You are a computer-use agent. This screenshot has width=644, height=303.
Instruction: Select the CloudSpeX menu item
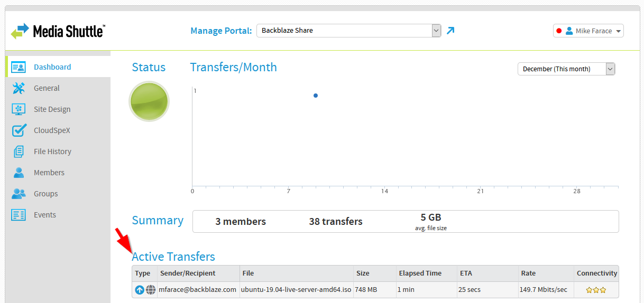click(52, 130)
